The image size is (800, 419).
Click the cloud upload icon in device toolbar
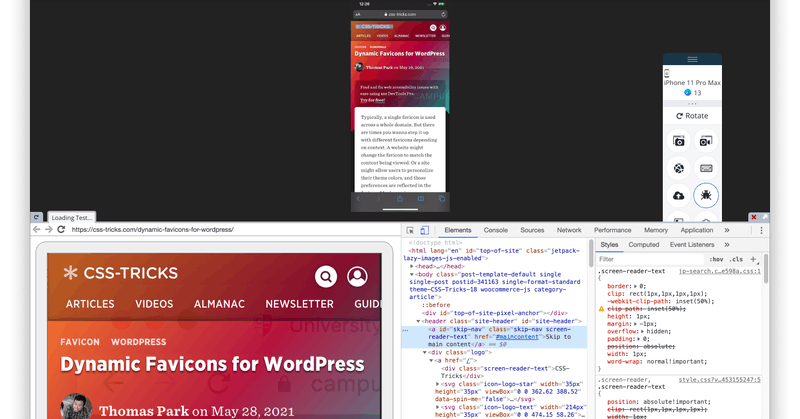[x=679, y=195]
